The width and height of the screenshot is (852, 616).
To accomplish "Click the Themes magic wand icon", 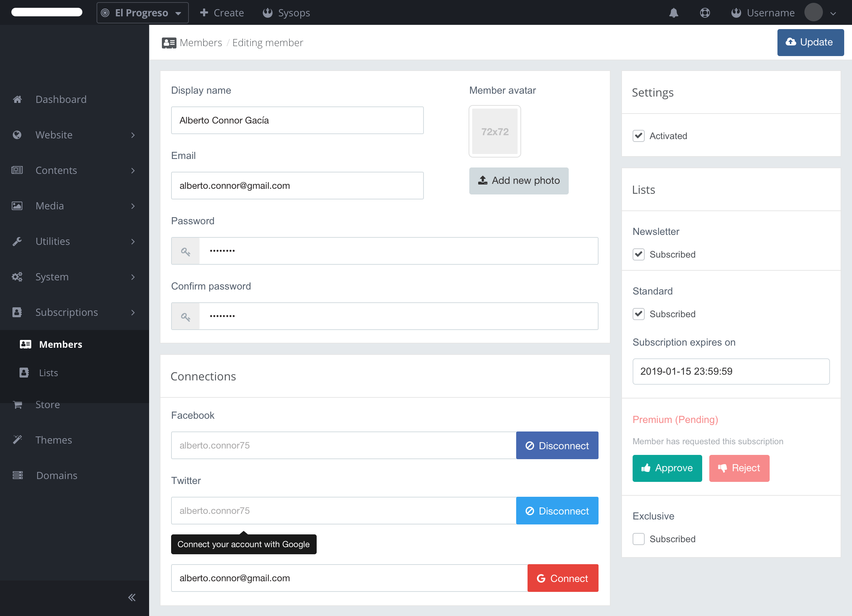I will coord(17,440).
